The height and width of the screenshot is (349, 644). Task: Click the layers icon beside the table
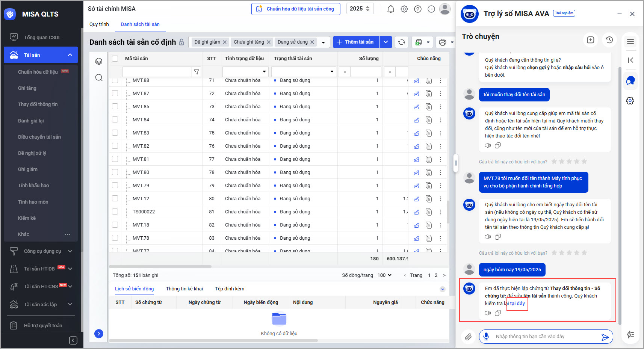coord(99,62)
